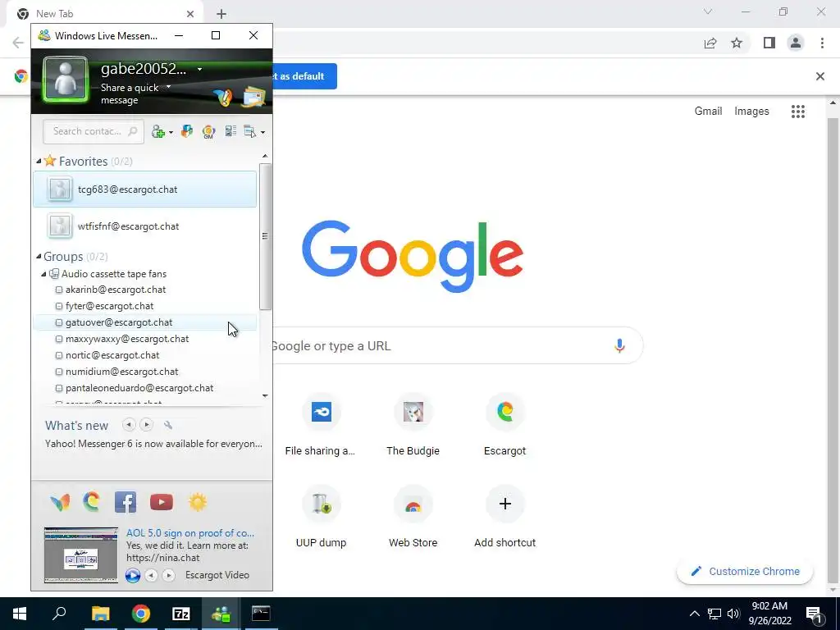Open the MSN butterfly alert icon in header

coord(223,97)
